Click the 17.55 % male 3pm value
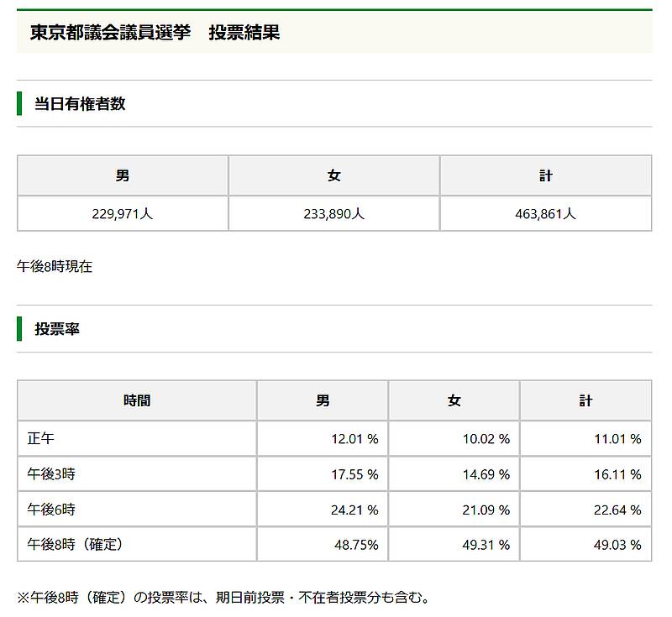Image resolution: width=672 pixels, height=617 pixels. pyautogui.click(x=354, y=474)
